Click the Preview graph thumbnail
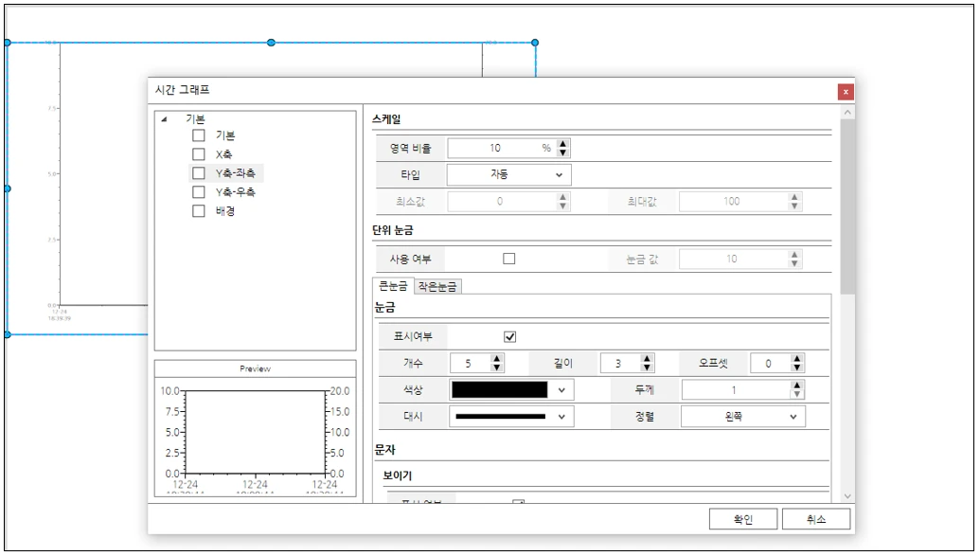Viewport: 980px width, 556px height. [255, 437]
